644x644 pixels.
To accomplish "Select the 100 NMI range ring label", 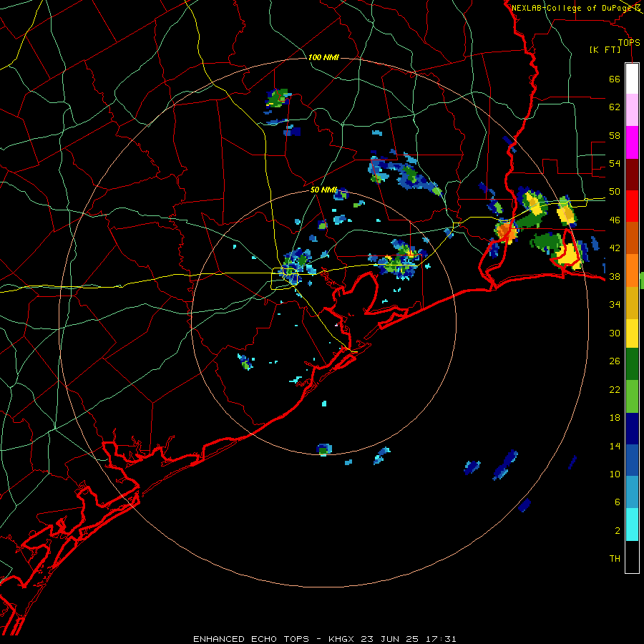I will pyautogui.click(x=323, y=57).
